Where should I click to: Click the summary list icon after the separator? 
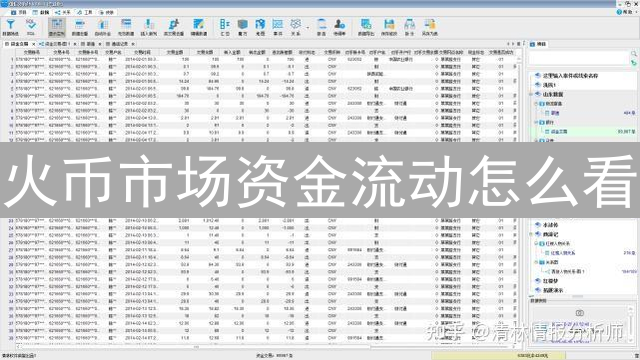[225, 27]
